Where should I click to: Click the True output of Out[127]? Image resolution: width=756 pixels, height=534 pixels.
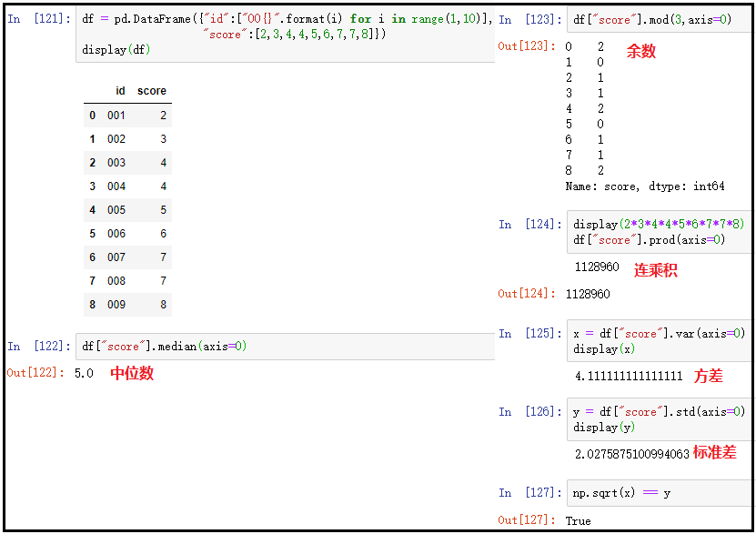(x=579, y=520)
